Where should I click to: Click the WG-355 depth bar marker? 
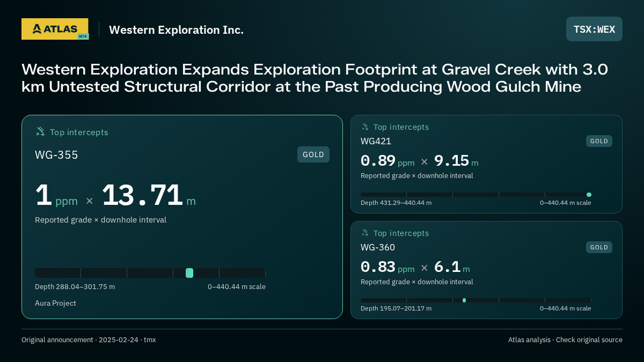pyautogui.click(x=189, y=273)
